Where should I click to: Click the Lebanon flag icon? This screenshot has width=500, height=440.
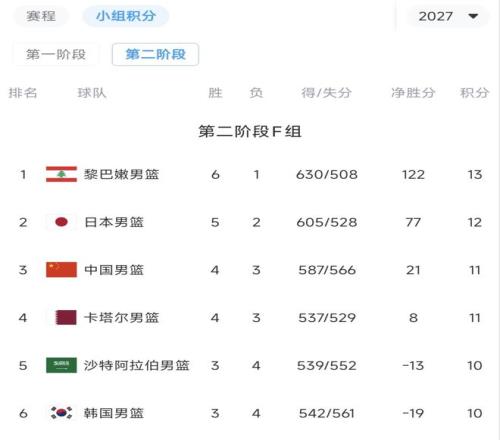point(61,174)
